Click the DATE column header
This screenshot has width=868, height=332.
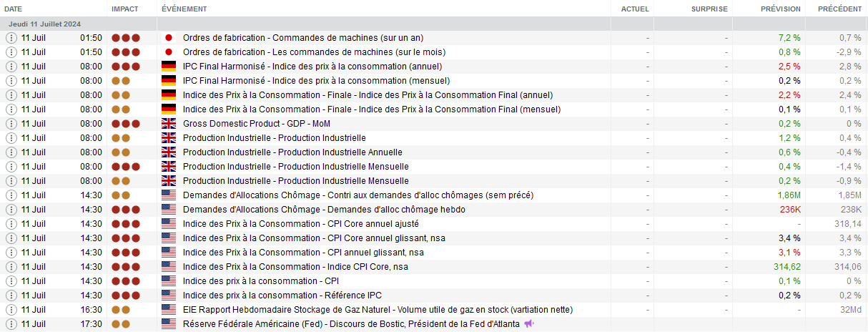tap(14, 9)
